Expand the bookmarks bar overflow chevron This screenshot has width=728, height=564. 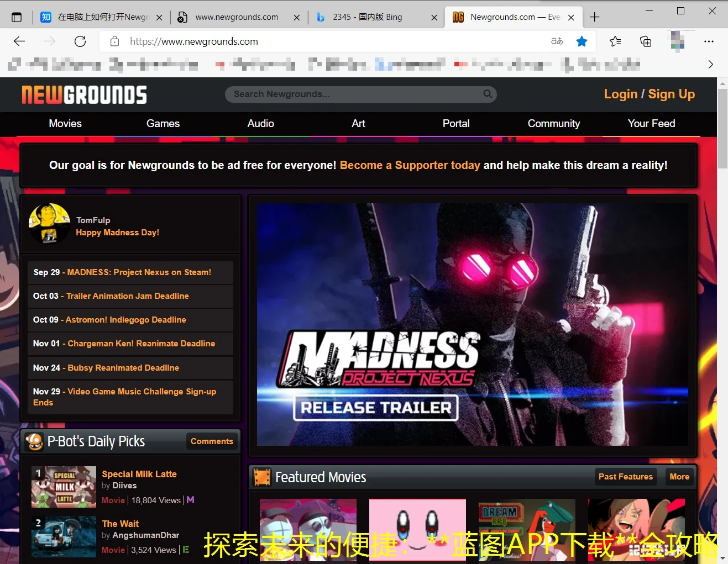[710, 65]
